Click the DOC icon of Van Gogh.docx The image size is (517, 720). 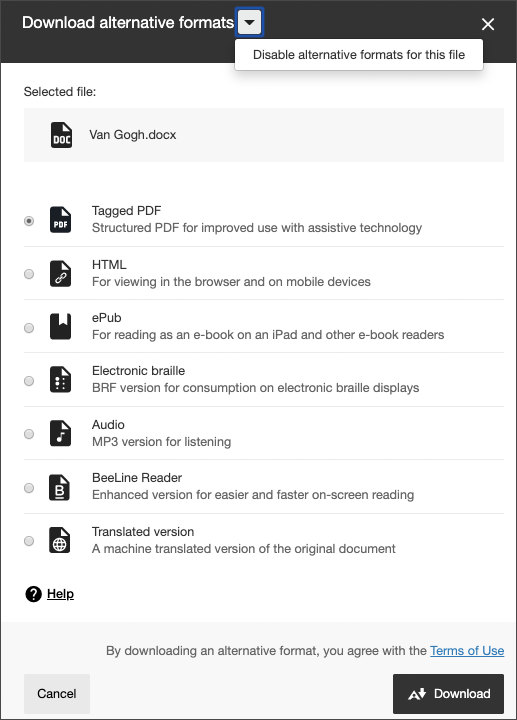62,135
